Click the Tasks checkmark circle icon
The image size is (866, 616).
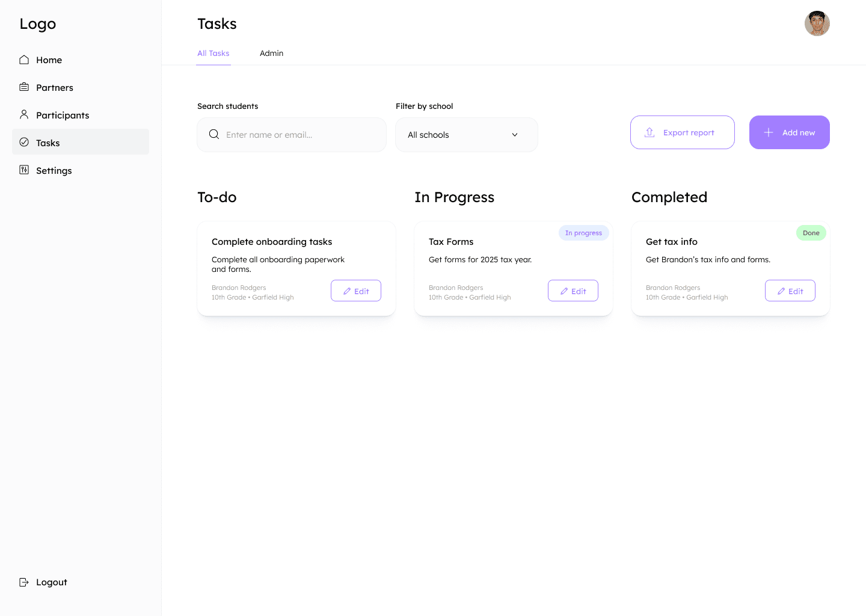point(24,143)
